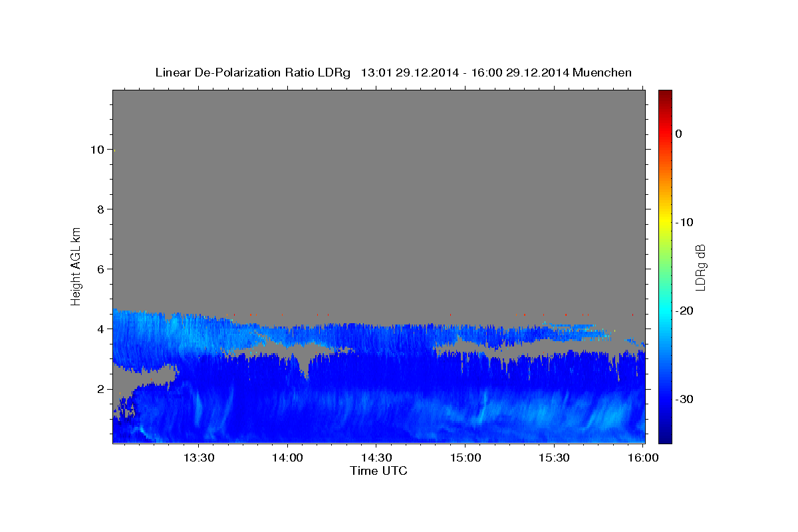The image size is (798, 532).
Task: Click the 'Height AGL km' axis label
Action: tap(76, 265)
